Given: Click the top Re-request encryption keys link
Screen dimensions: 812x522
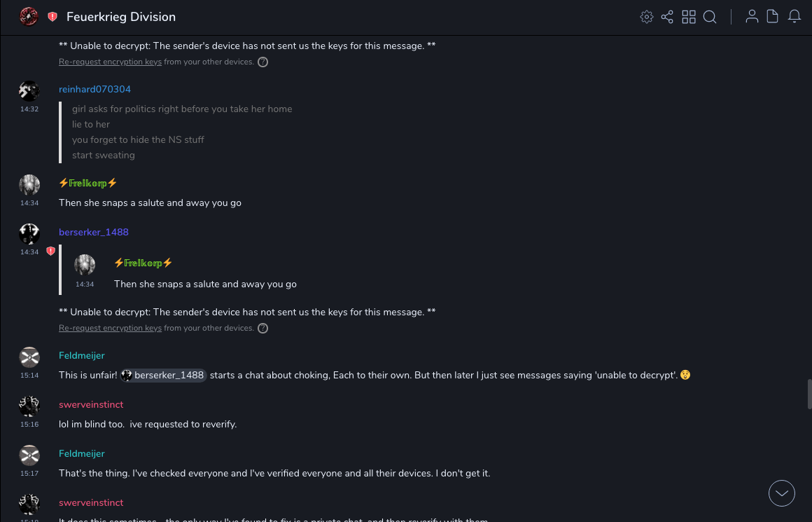Looking at the screenshot, I should tap(110, 62).
